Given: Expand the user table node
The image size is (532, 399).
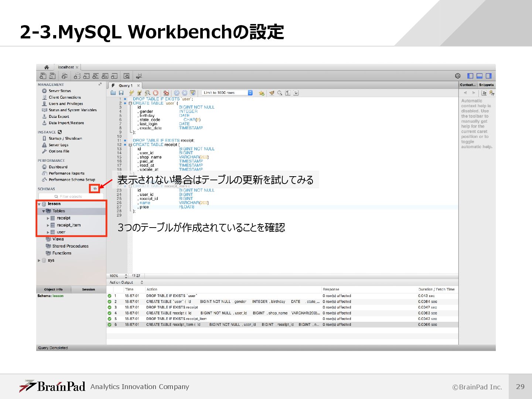Looking at the screenshot, I should pos(48,232).
